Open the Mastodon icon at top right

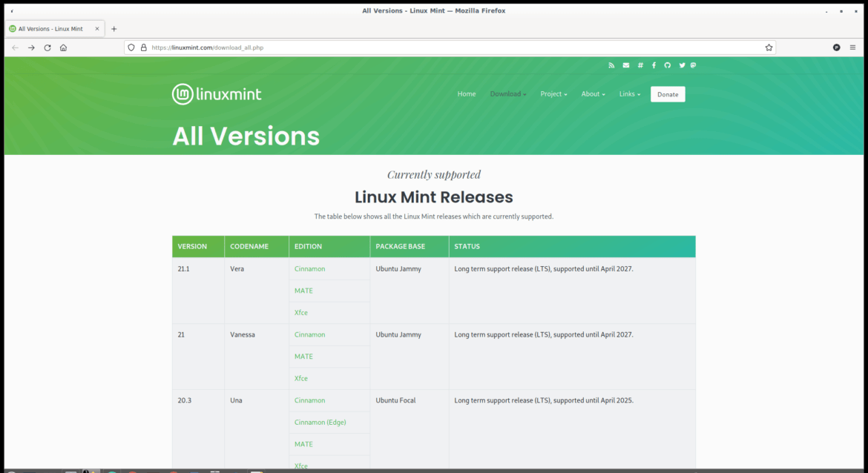coord(693,65)
